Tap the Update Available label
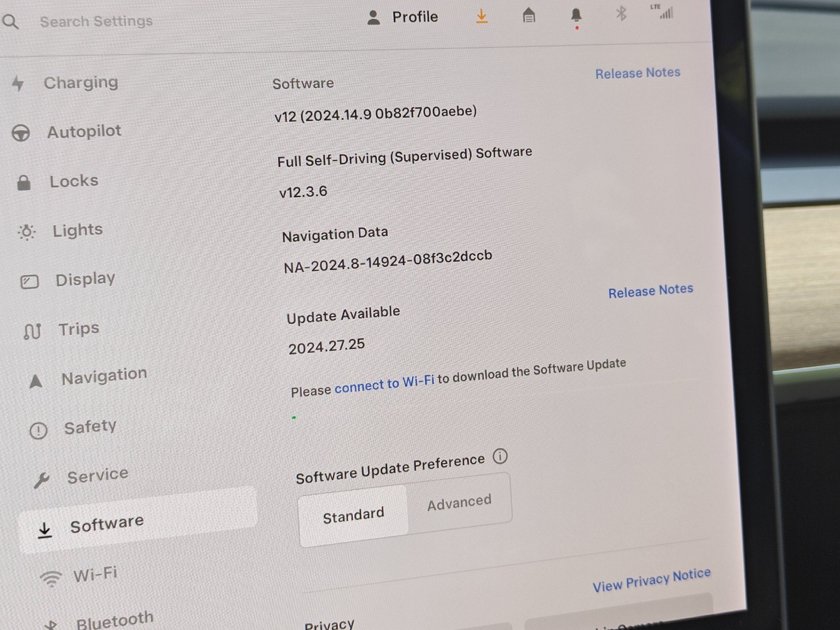Image resolution: width=840 pixels, height=630 pixels. pos(343,315)
